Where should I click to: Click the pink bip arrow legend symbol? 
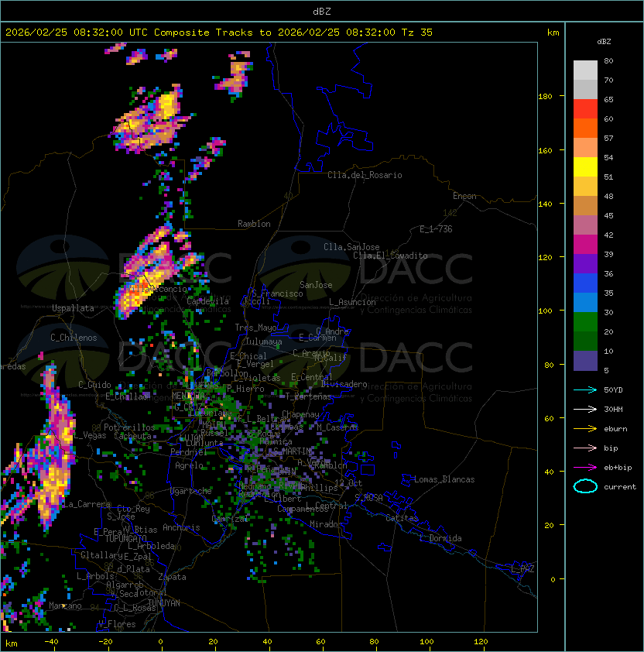tap(585, 448)
